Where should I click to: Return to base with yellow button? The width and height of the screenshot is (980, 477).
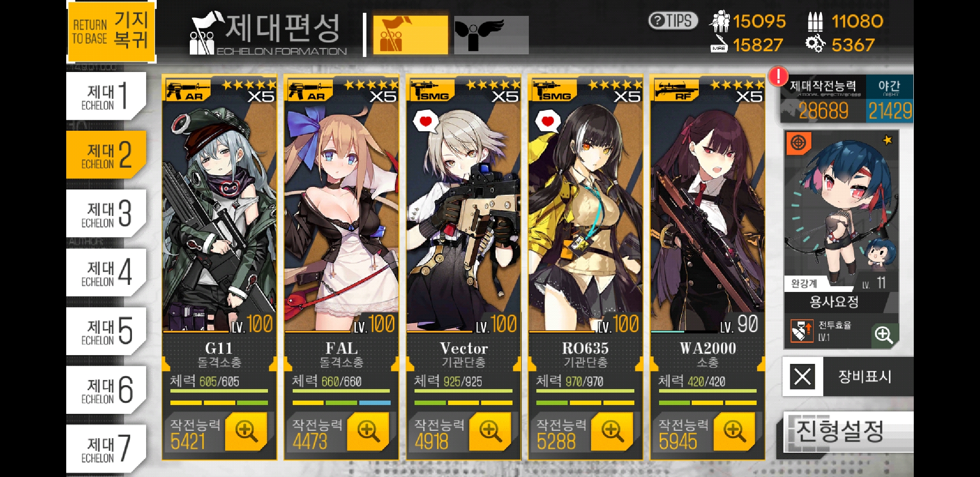point(111,32)
